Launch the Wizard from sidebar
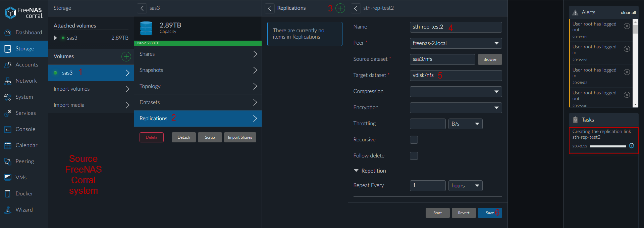Viewport: 644px width, 228px height. pos(24,210)
